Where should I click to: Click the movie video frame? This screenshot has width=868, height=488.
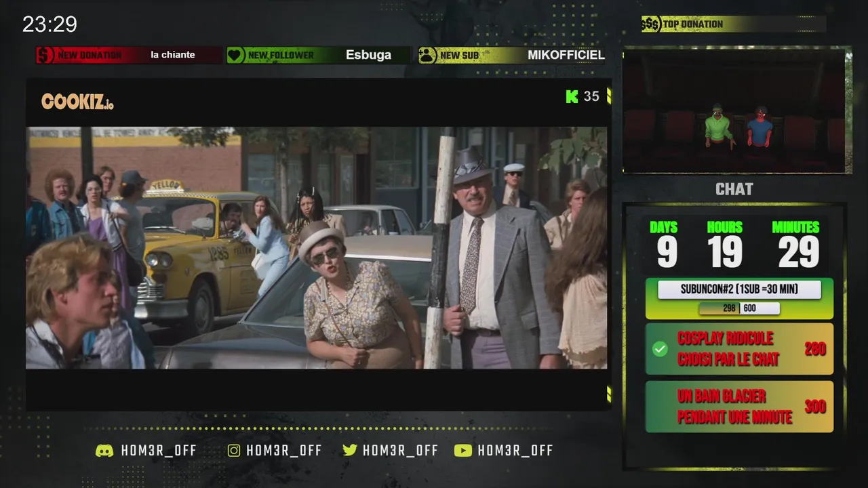pos(317,248)
